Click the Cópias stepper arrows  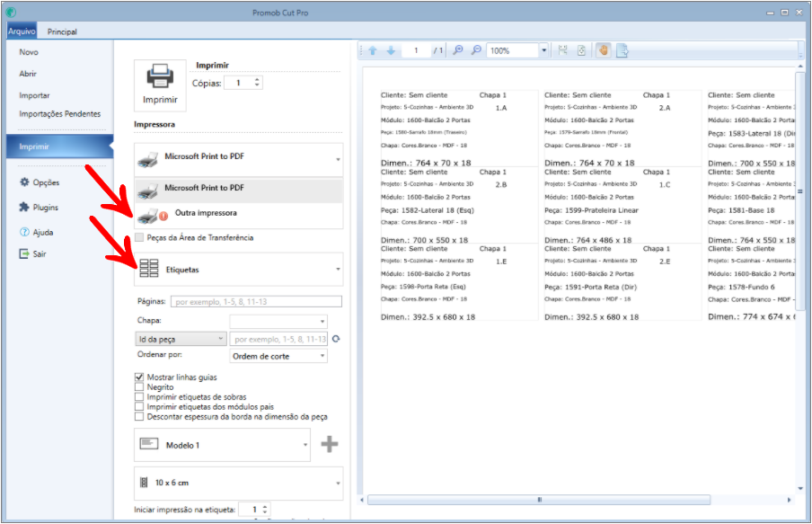point(257,83)
